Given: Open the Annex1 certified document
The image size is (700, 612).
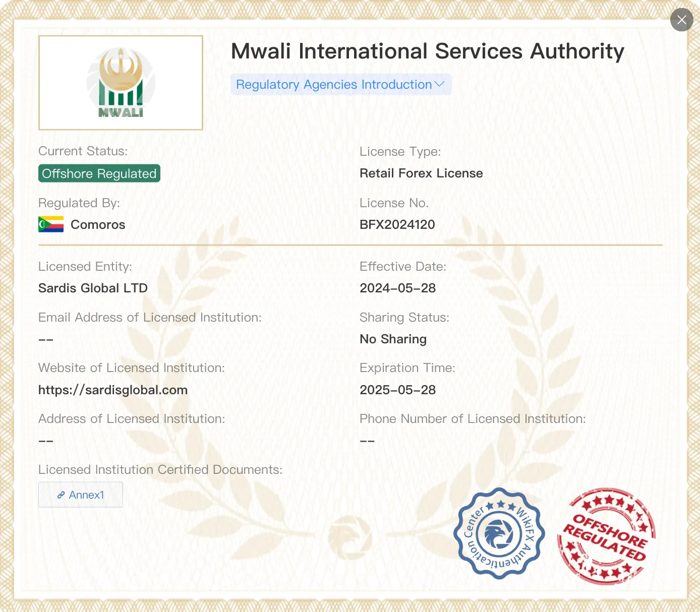Looking at the screenshot, I should [81, 495].
